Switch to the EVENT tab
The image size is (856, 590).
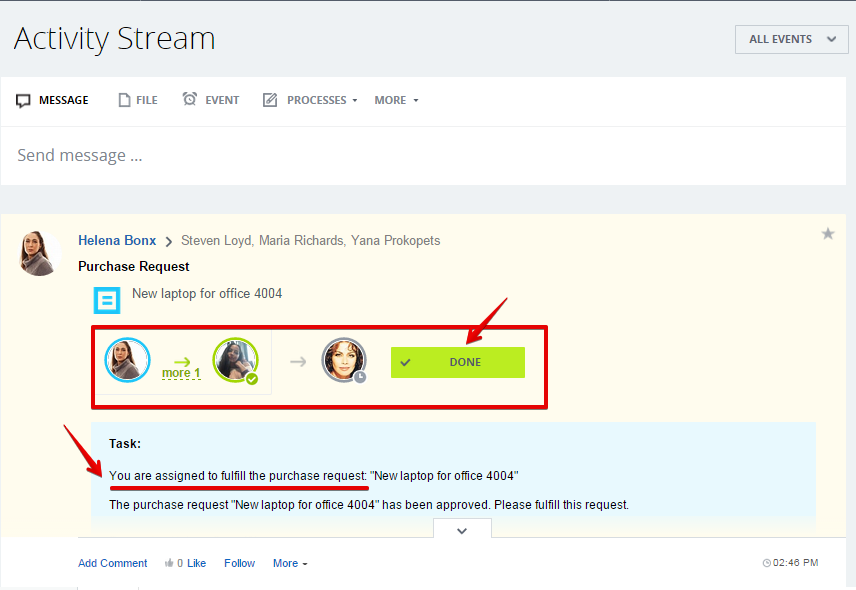tap(211, 100)
